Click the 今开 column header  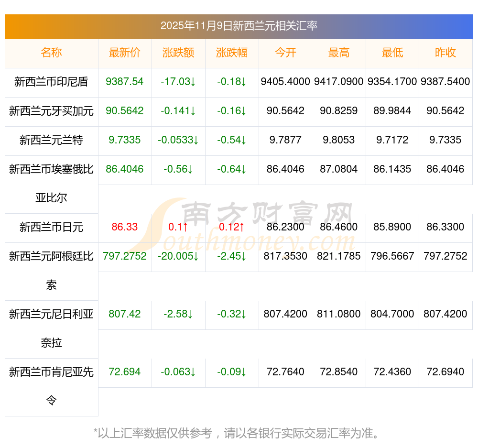(285, 53)
